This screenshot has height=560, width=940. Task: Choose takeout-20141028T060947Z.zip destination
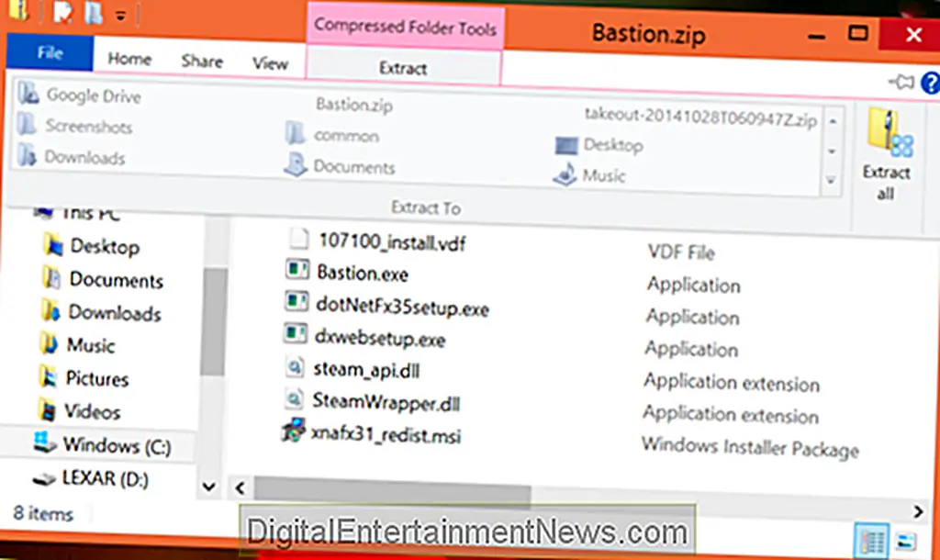point(700,116)
